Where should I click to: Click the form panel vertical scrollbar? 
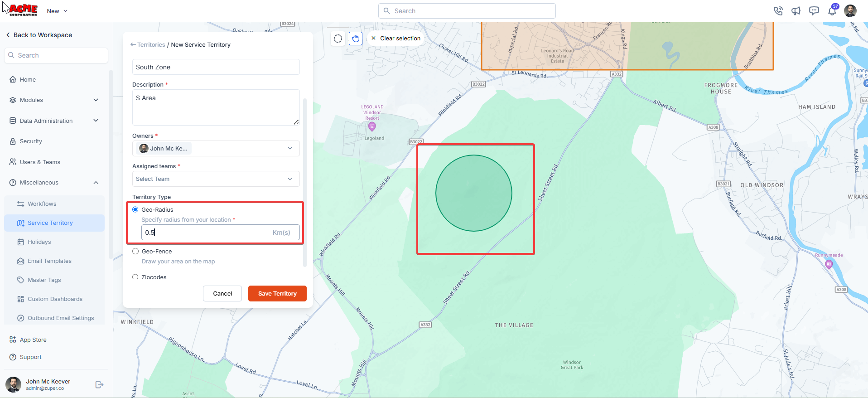click(x=305, y=182)
